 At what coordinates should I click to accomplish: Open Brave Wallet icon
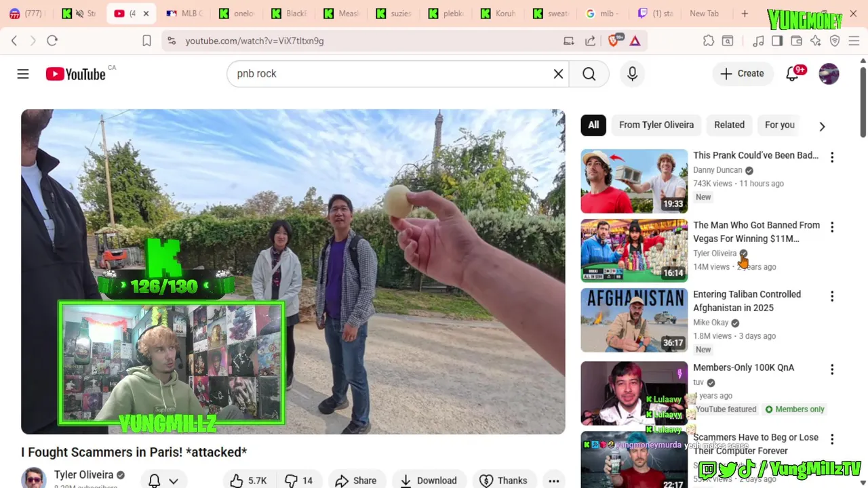(797, 41)
